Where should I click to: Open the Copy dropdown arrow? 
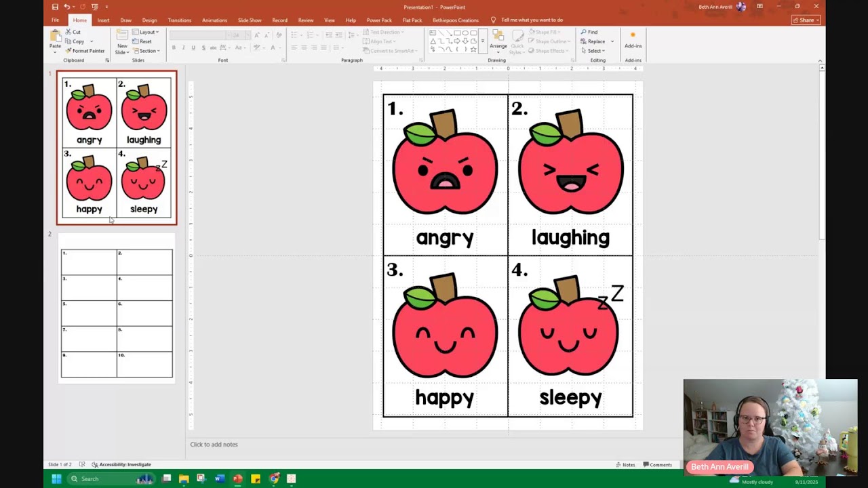coord(92,41)
